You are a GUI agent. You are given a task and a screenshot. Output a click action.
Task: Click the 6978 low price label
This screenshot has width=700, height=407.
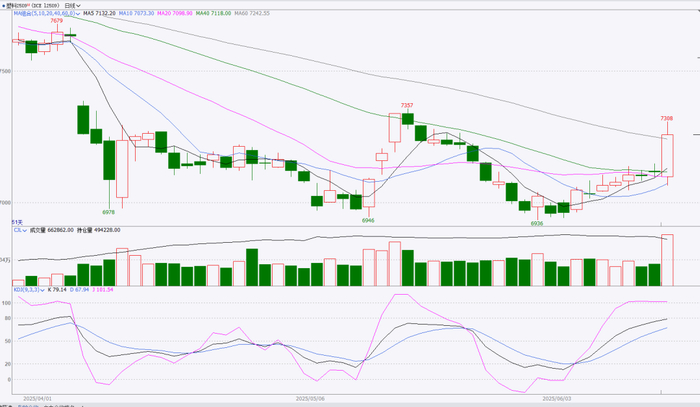pos(108,212)
